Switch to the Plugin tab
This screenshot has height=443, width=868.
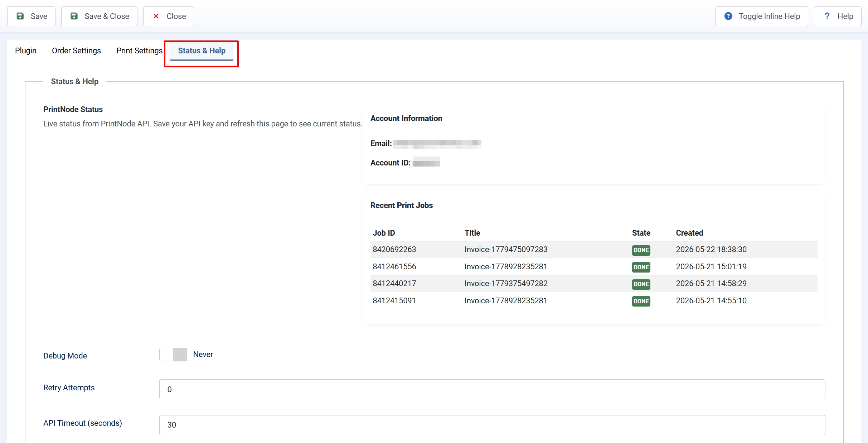(x=26, y=50)
